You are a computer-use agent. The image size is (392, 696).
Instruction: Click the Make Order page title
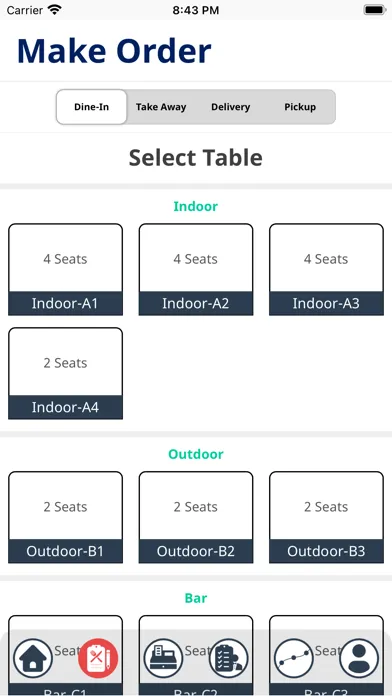[114, 51]
